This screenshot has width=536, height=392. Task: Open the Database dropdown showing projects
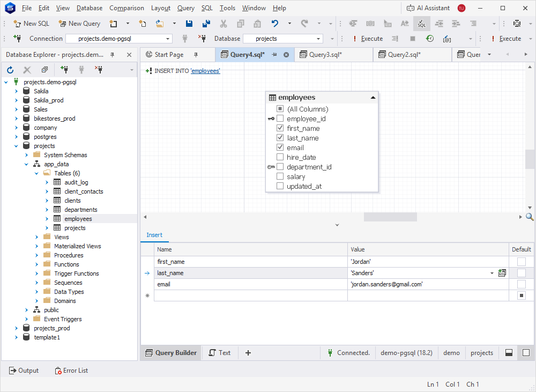[318, 39]
